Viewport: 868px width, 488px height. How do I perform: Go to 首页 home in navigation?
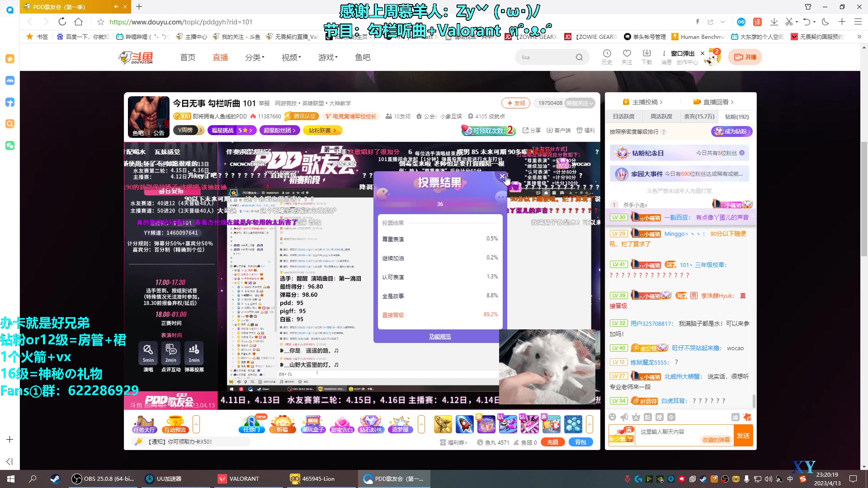click(188, 57)
